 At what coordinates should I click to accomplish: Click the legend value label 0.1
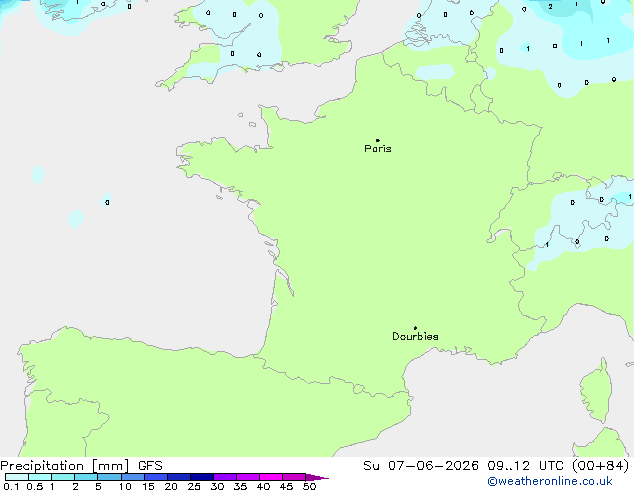click(x=11, y=486)
